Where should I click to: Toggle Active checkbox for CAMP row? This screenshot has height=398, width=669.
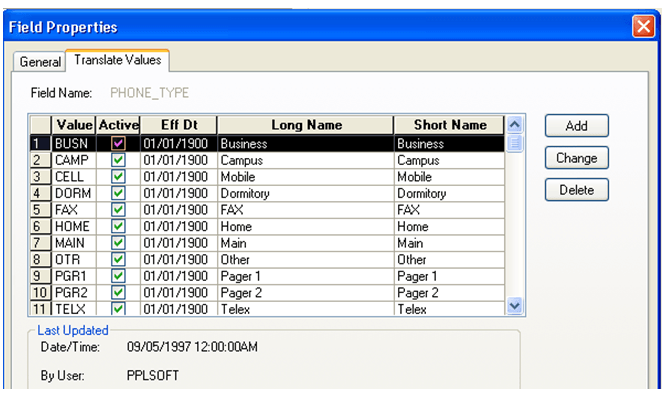click(118, 160)
